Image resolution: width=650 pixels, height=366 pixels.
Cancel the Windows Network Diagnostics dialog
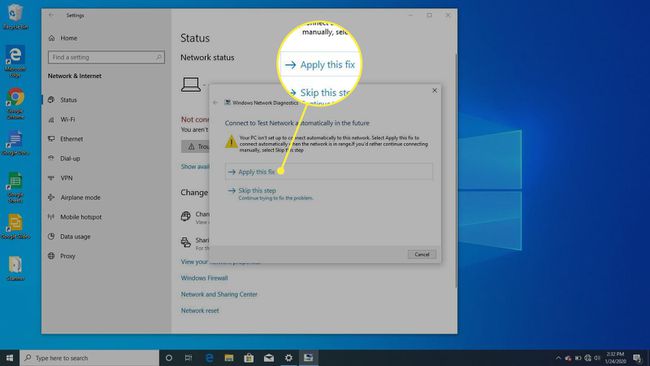click(x=422, y=254)
